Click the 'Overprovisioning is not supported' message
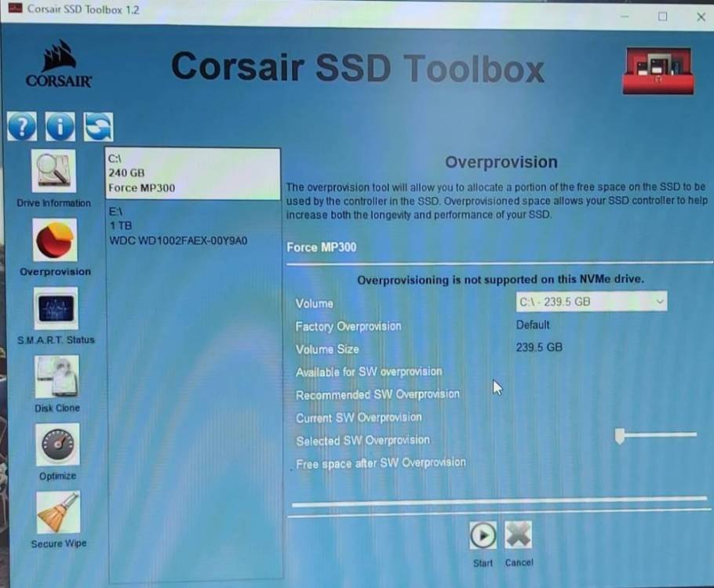Screen dimensions: 714x588 click(501, 279)
